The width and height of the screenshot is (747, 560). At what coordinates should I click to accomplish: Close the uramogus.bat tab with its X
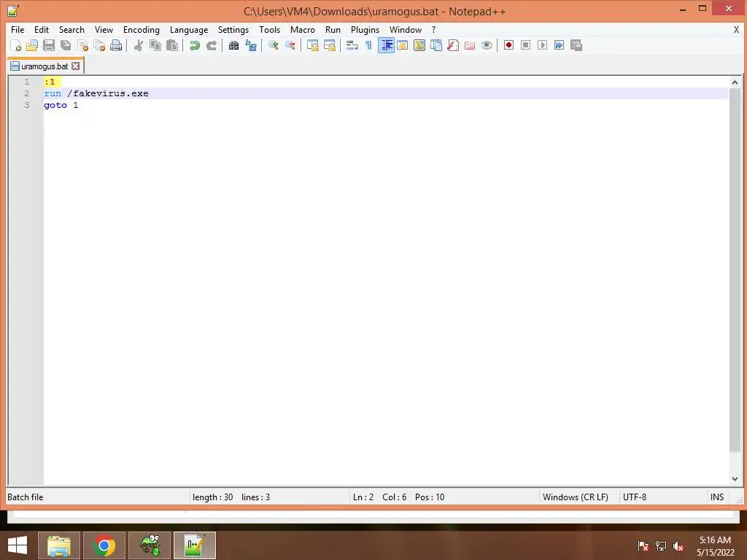click(76, 66)
